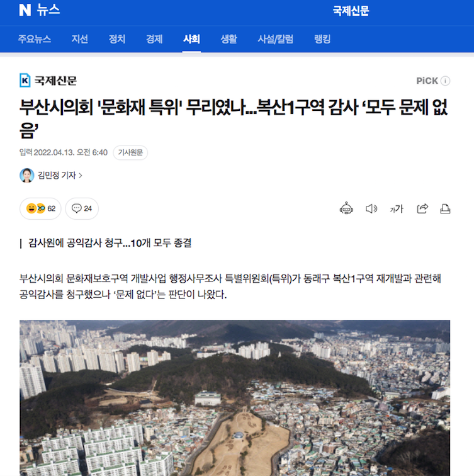This screenshot has height=476, width=474.
Task: Click the Naver N logo icon
Action: (x=25, y=10)
